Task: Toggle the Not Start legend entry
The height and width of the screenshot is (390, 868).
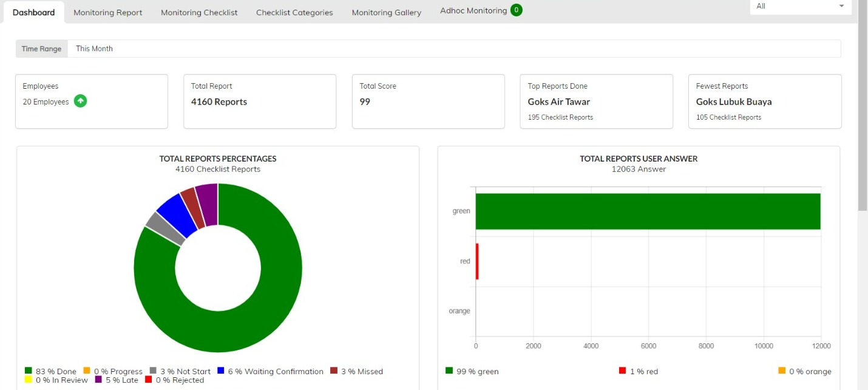Action: 180,371
